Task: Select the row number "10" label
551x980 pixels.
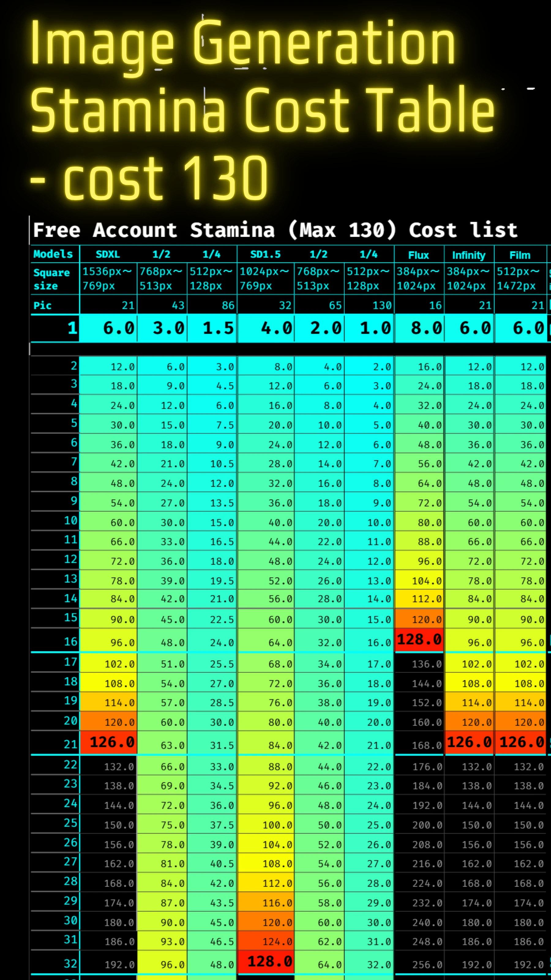Action: tap(71, 520)
